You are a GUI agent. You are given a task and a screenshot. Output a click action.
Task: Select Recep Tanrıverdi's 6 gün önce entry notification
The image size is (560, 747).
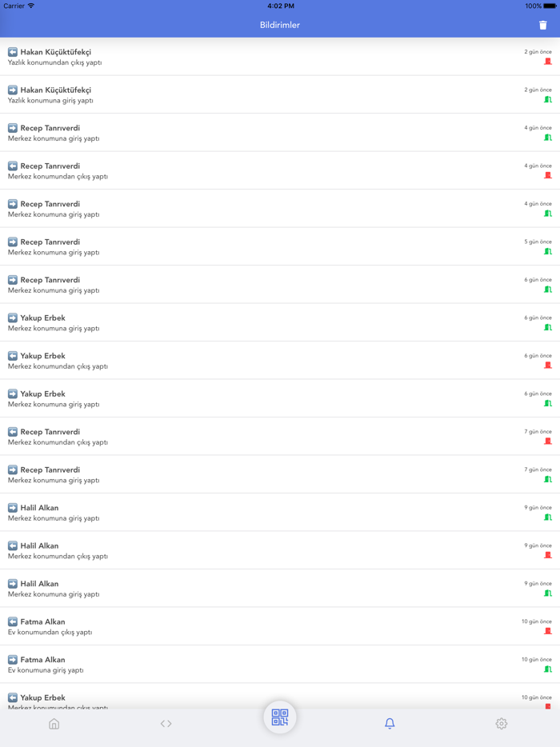240,285
